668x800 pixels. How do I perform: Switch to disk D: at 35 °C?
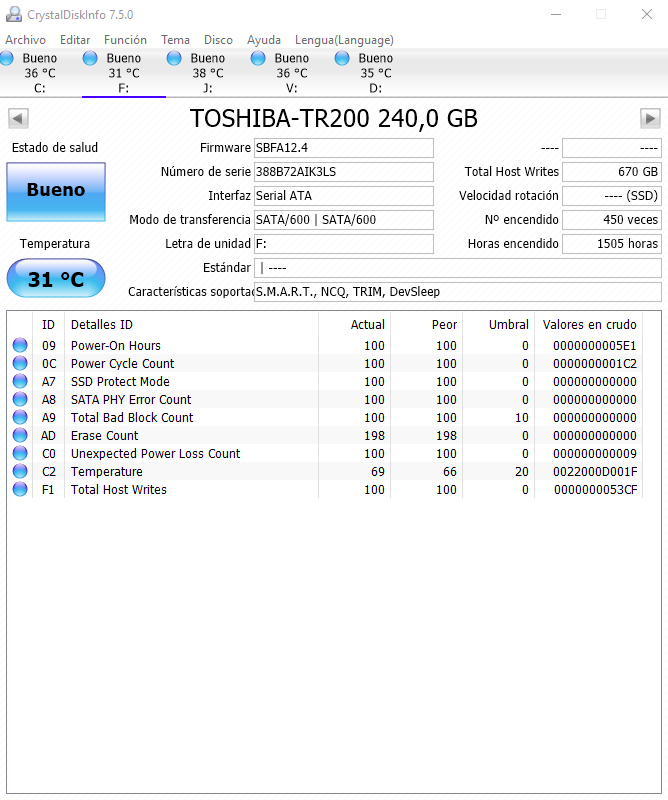click(x=376, y=73)
